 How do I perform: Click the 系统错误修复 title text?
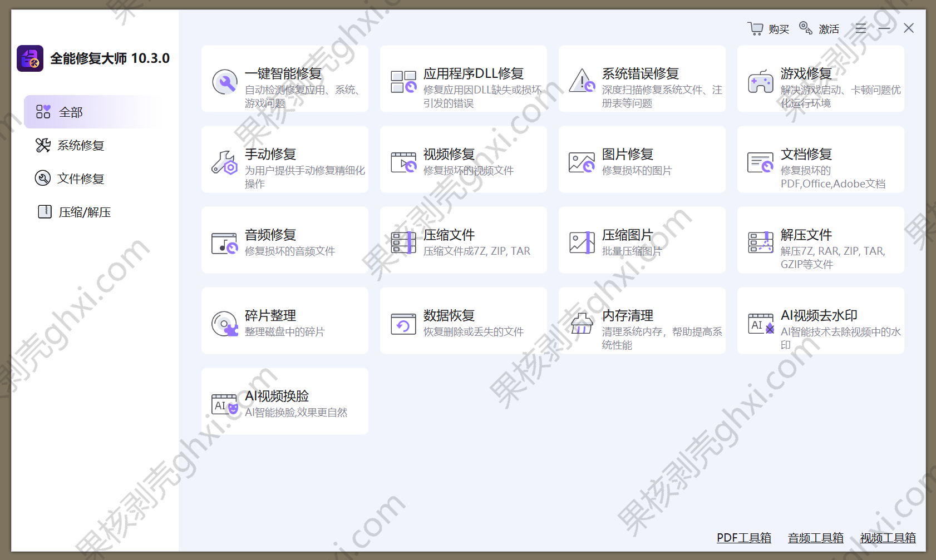[x=641, y=73]
